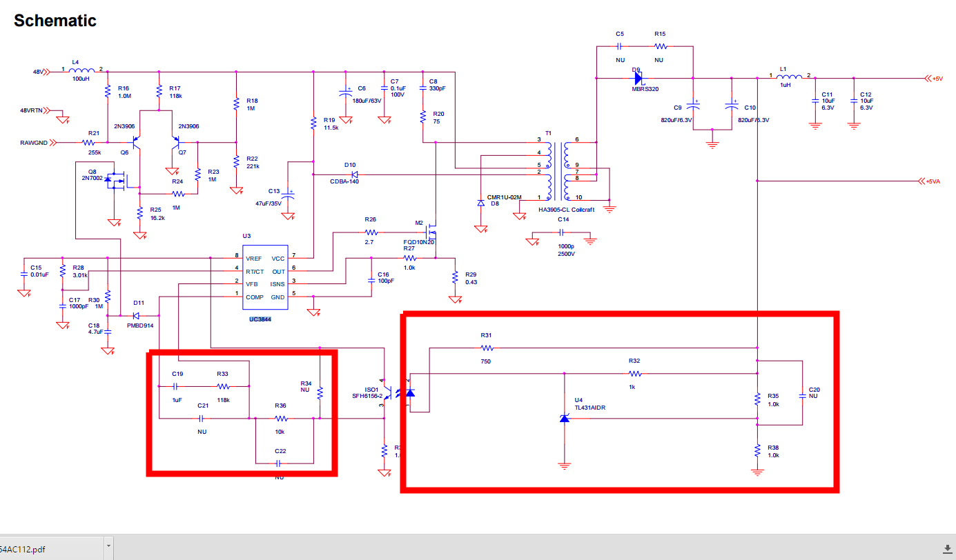Screen dimensions: 956x560
Task: Select the C7 capacitor label
Action: pyautogui.click(x=394, y=81)
